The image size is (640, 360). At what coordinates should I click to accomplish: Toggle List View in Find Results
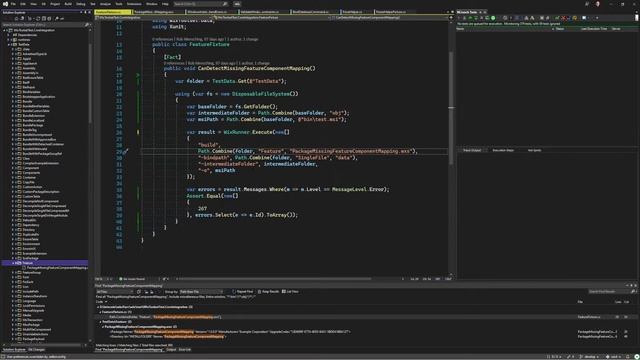pos(290,292)
